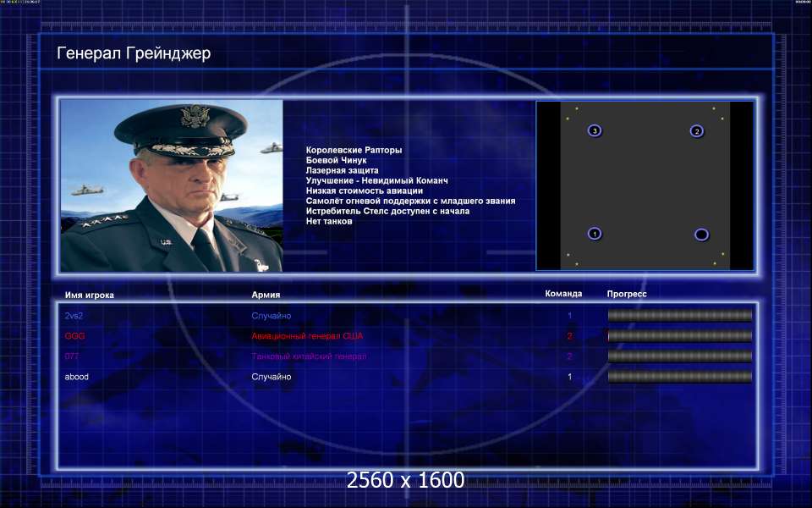Click the 'Команда' column header
Image resolution: width=812 pixels, height=508 pixels.
pyautogui.click(x=563, y=295)
